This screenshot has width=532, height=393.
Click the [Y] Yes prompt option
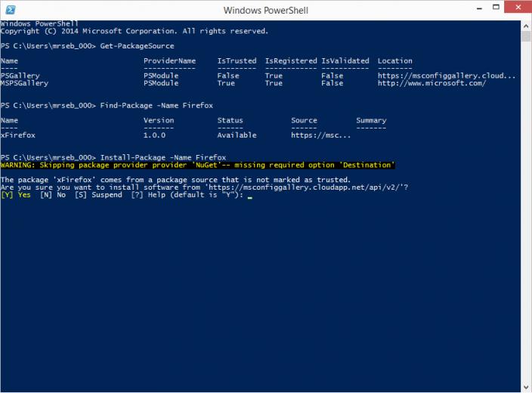coord(16,195)
